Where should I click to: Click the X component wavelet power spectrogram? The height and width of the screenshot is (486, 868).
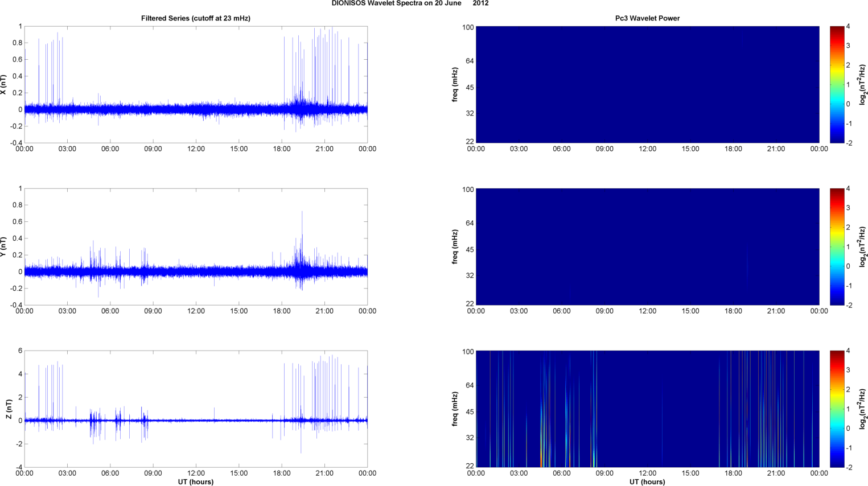pyautogui.click(x=647, y=85)
